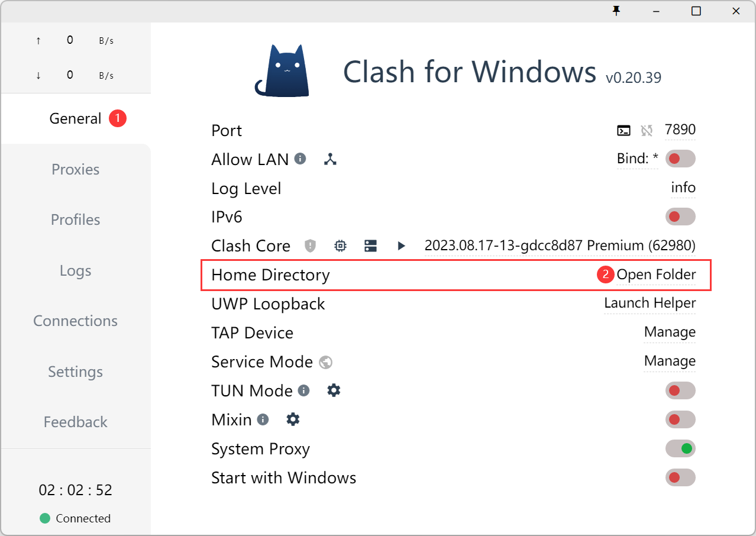Open the Logs tab
756x536 pixels.
pyautogui.click(x=76, y=270)
